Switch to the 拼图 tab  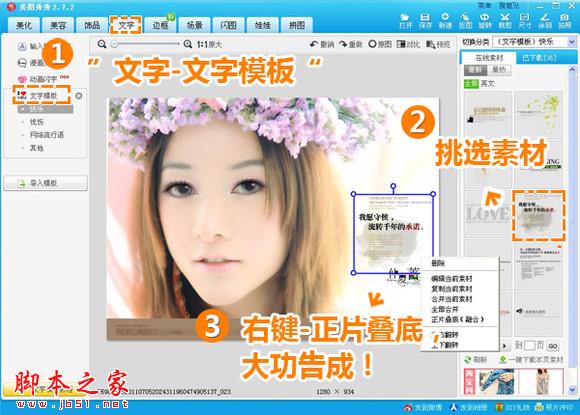[297, 25]
